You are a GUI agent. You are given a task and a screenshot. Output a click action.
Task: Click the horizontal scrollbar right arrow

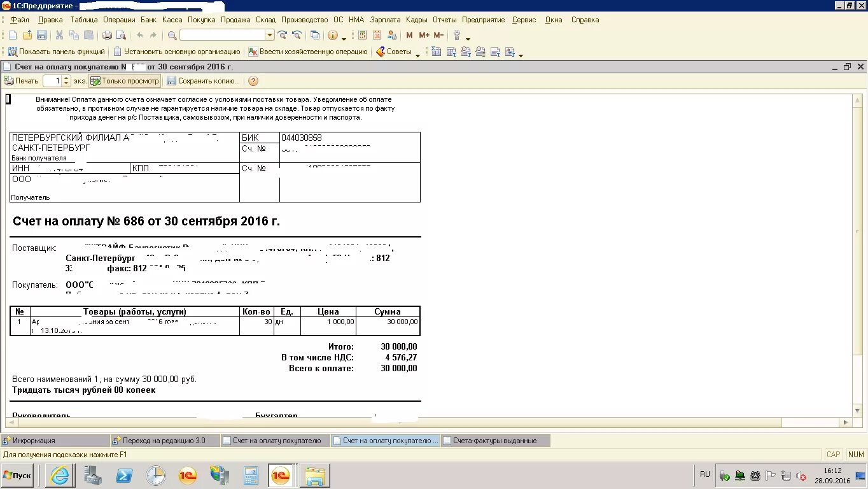846,422
